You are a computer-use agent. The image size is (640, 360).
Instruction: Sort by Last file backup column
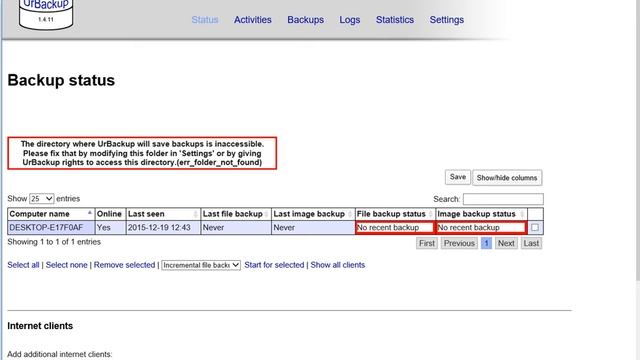(x=236, y=214)
